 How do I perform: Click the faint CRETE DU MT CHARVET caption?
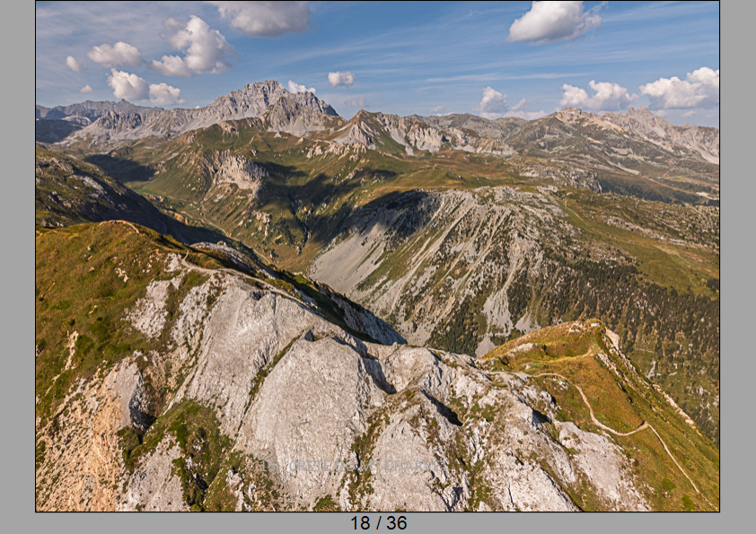coord(352,466)
